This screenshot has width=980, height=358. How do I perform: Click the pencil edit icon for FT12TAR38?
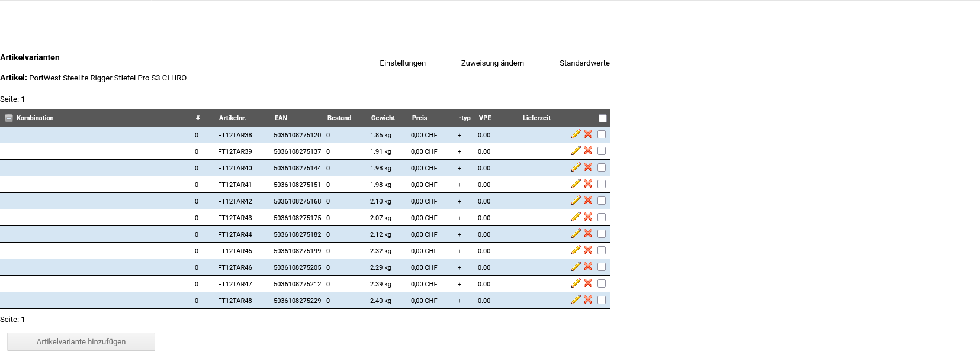[576, 134]
